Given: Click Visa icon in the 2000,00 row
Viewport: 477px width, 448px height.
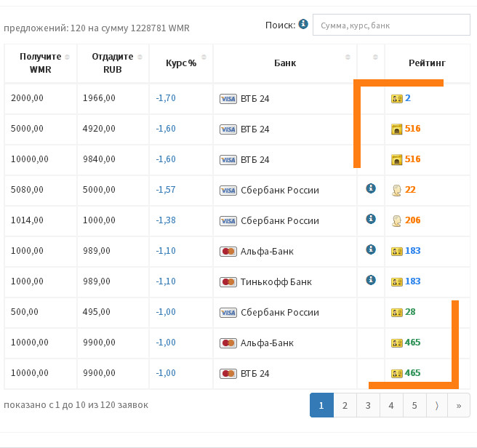Looking at the screenshot, I should 228,99.
